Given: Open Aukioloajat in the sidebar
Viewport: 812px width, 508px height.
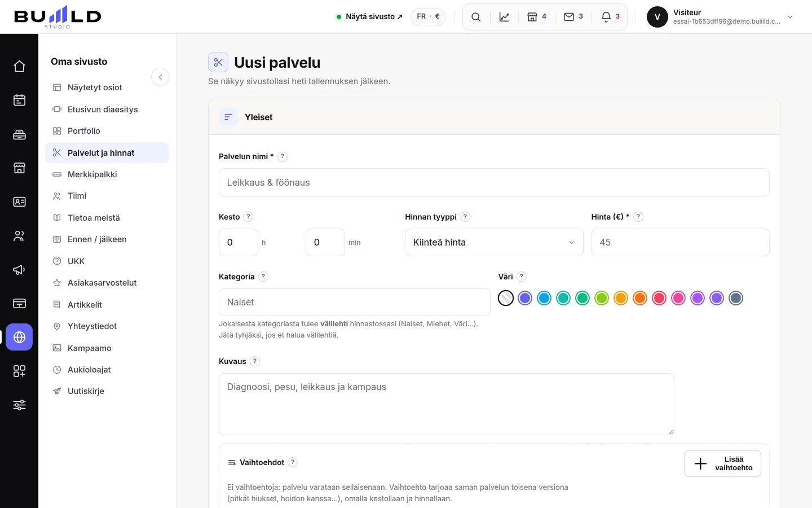Looking at the screenshot, I should [x=107, y=370].
